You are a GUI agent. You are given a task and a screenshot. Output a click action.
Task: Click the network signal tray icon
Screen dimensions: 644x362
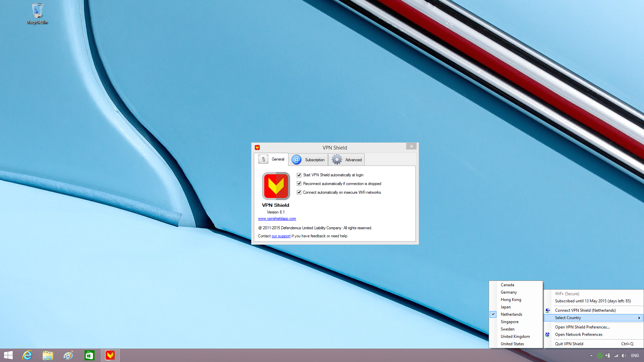point(616,356)
